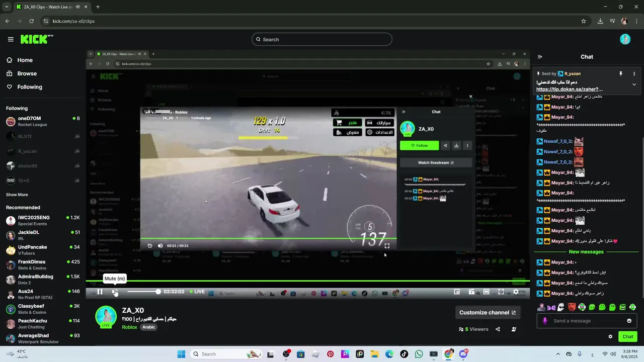
Task: Show hidden system tray icons
Action: click(x=557, y=354)
